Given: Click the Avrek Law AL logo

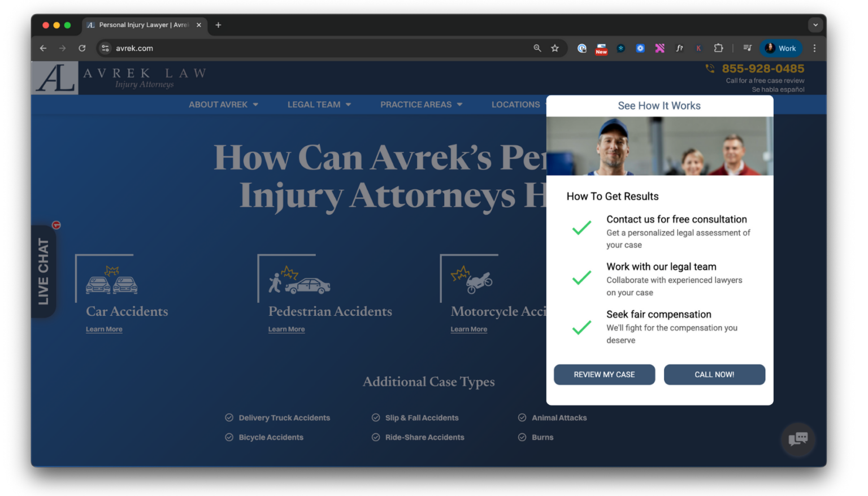Looking at the screenshot, I should tap(55, 78).
